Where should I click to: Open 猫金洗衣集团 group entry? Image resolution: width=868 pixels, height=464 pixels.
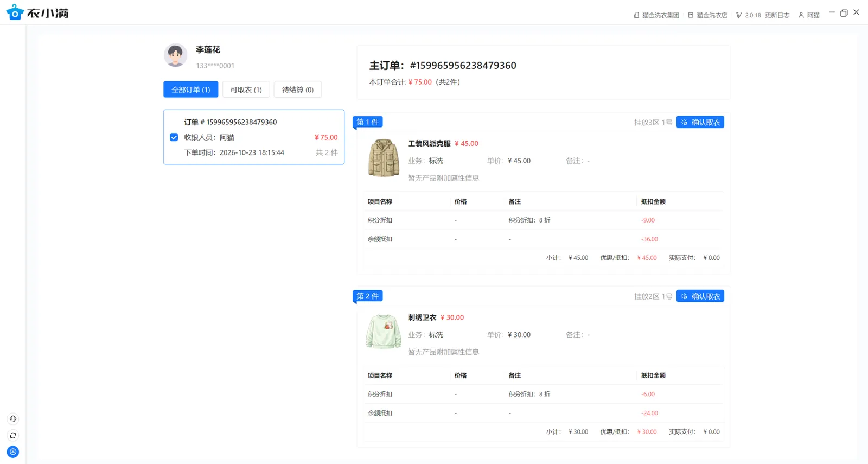pyautogui.click(x=656, y=15)
